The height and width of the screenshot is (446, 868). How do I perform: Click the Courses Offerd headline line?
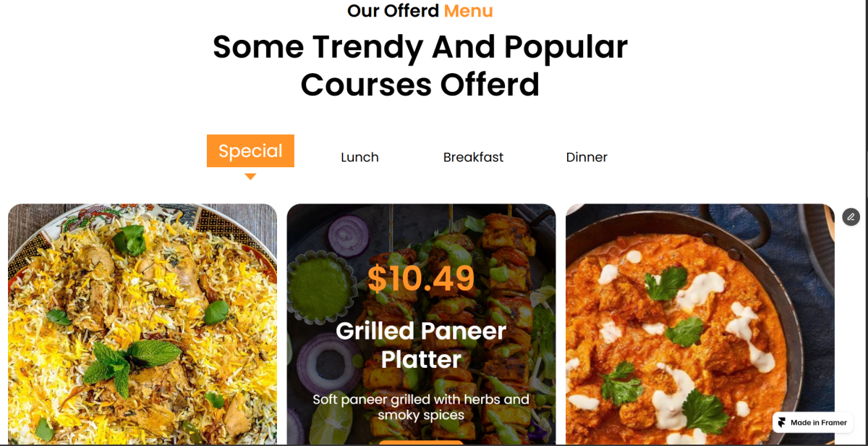point(420,85)
